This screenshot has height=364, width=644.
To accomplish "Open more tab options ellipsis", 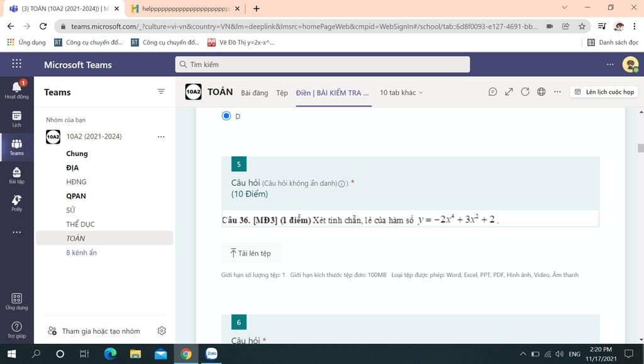I will pos(557,92).
